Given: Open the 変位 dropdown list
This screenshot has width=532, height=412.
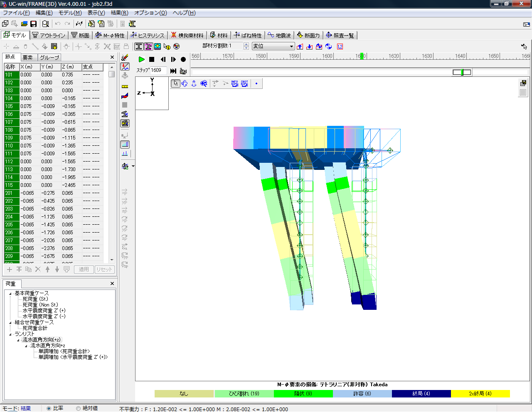Looking at the screenshot, I should [291, 47].
